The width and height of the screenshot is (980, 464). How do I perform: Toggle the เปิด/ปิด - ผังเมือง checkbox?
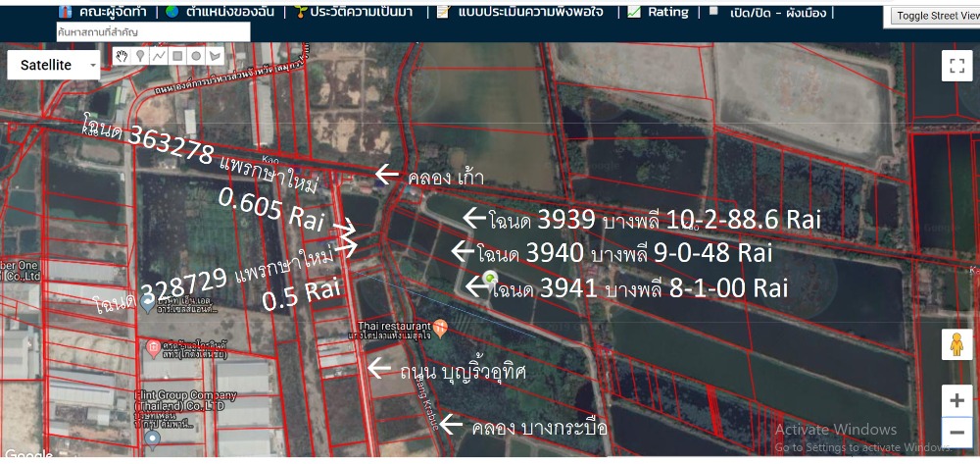coord(713,10)
